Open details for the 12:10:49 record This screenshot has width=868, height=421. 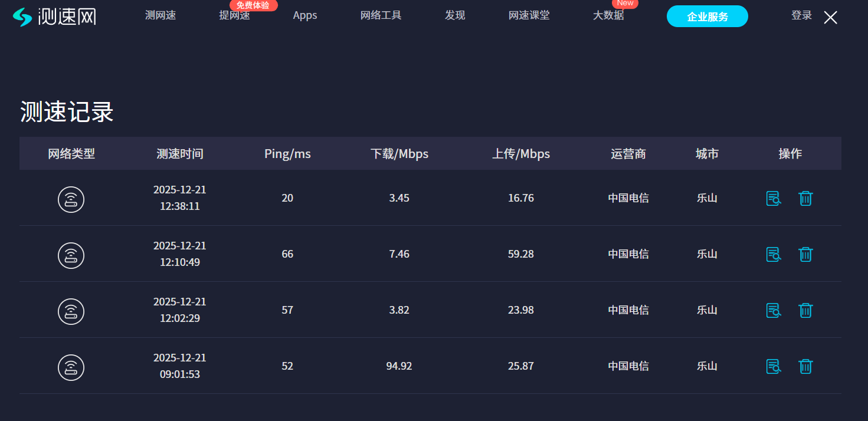[774, 255]
